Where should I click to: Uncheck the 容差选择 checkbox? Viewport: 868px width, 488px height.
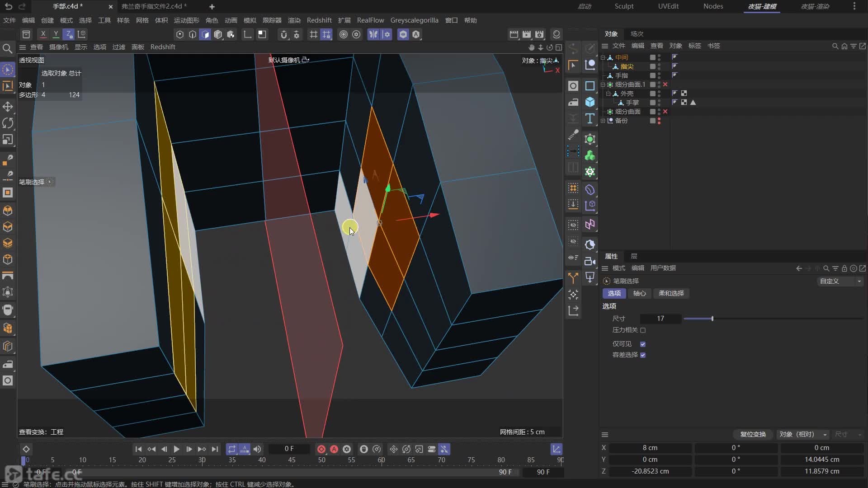tap(642, 355)
